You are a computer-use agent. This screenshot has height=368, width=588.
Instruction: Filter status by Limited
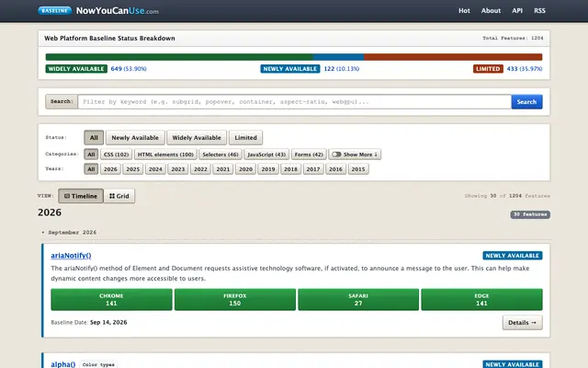(x=245, y=137)
